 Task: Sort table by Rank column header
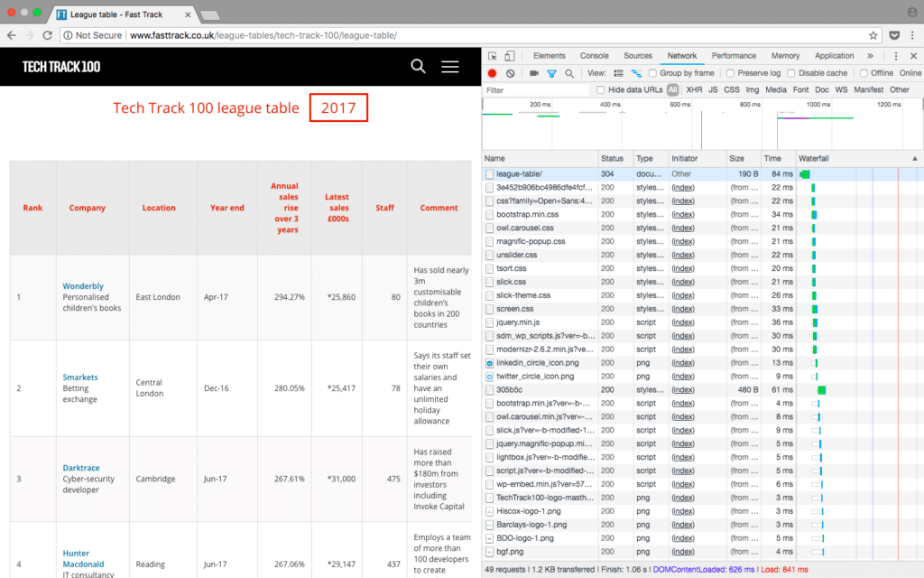[x=33, y=208]
